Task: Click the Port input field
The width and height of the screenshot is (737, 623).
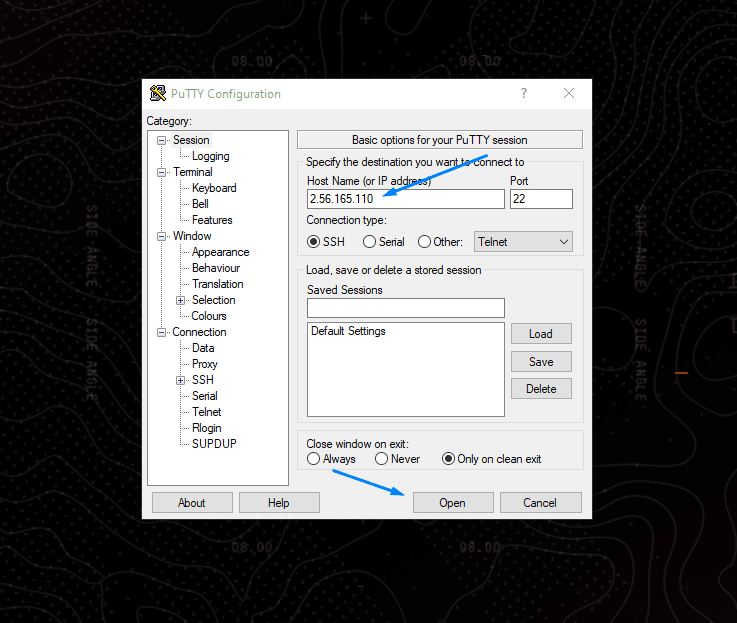Action: pos(541,199)
